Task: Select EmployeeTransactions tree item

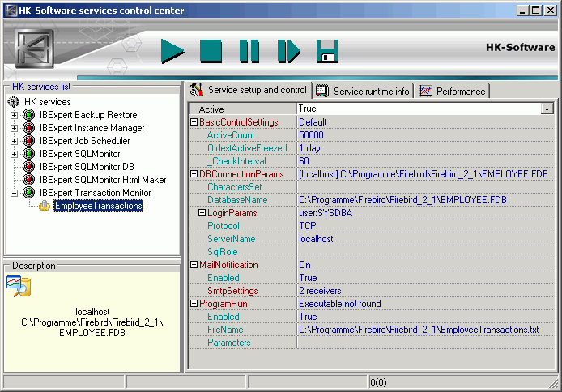Action: 99,206
